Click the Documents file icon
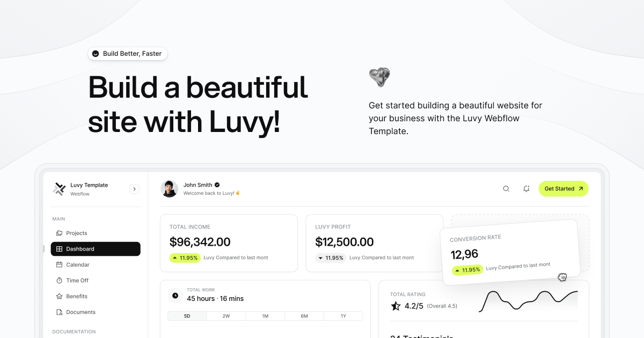 [60, 312]
